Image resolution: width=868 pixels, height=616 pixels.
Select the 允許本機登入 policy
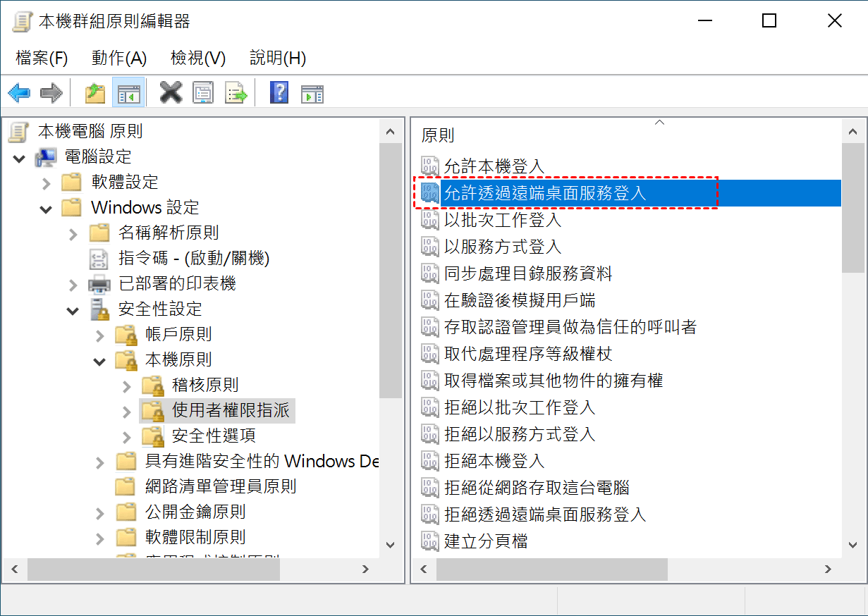coord(494,166)
